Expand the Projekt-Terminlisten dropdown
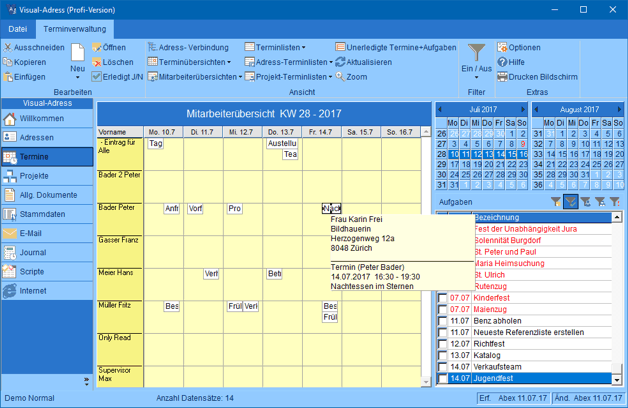 pyautogui.click(x=330, y=77)
